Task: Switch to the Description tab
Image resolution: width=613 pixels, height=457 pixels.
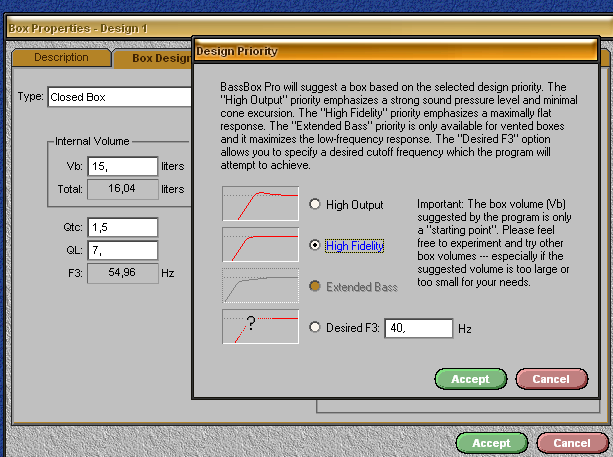Action: coord(61,58)
